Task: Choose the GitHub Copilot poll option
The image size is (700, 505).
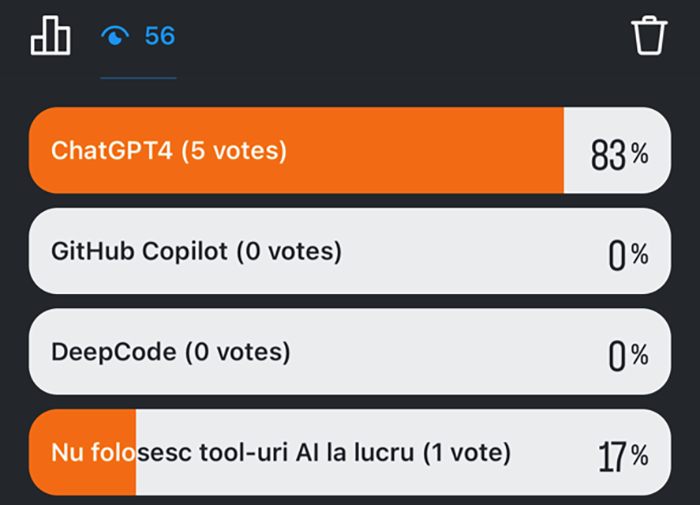Action: pyautogui.click(x=349, y=251)
